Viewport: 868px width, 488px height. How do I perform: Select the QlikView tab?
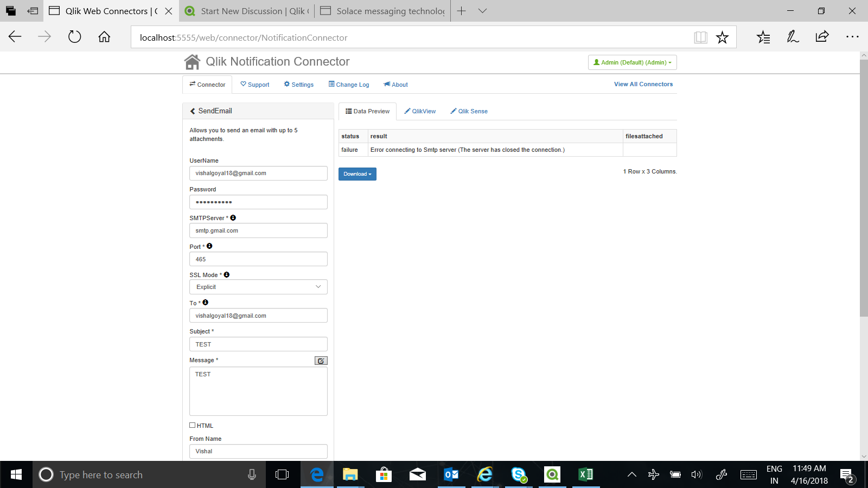(x=420, y=111)
